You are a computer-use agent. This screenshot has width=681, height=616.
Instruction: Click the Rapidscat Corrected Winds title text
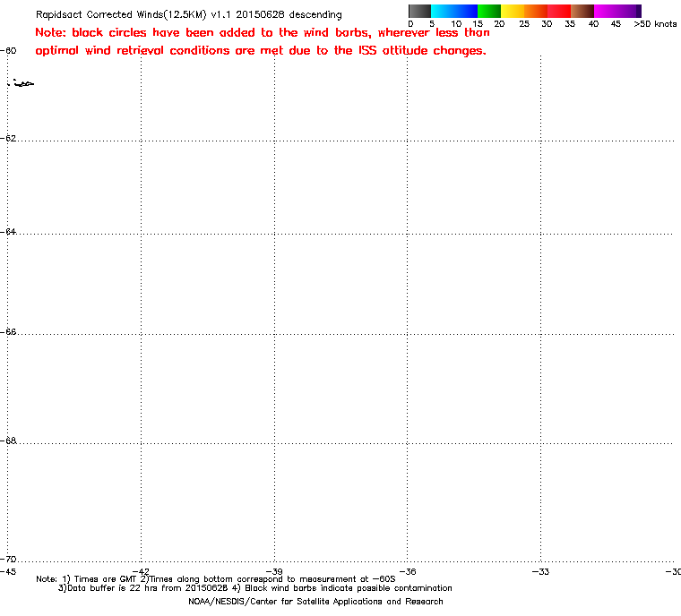pos(188,14)
